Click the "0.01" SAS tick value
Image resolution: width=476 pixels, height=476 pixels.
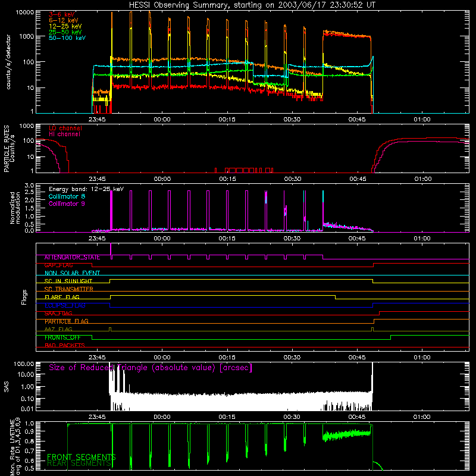click(27, 409)
